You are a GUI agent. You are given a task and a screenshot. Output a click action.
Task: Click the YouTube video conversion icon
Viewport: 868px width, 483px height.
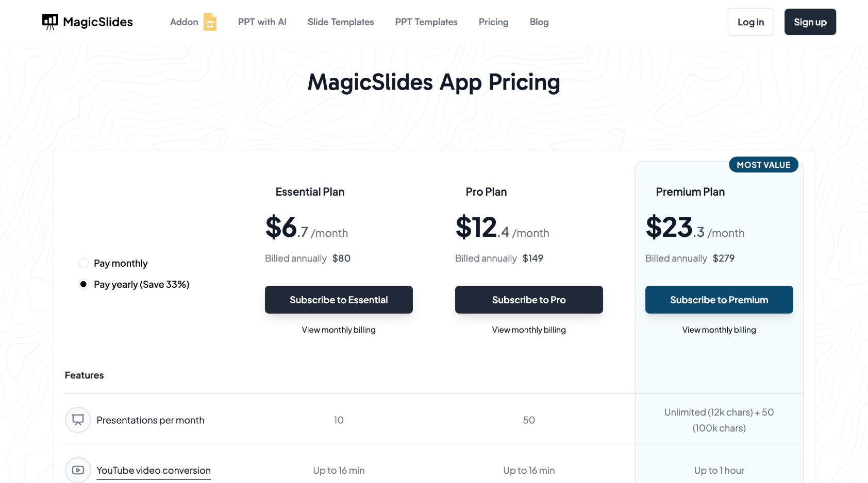(78, 470)
